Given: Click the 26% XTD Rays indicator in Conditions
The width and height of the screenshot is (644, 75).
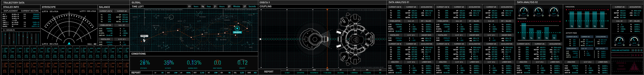Looking at the screenshot, I should pos(145,62).
